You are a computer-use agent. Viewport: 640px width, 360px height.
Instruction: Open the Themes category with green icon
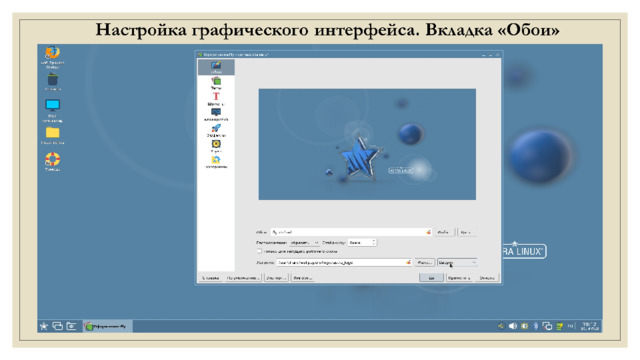[216, 83]
